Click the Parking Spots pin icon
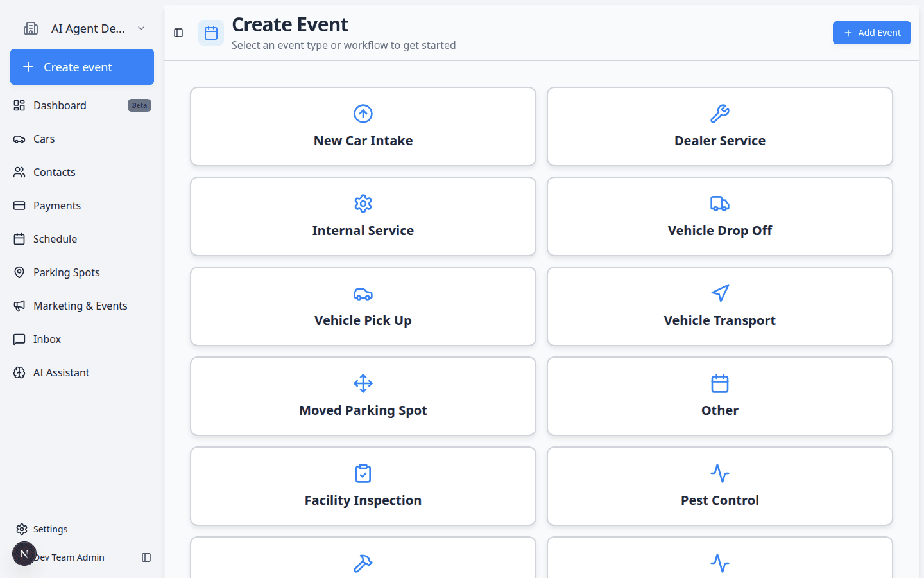This screenshot has height=578, width=924. click(x=19, y=272)
